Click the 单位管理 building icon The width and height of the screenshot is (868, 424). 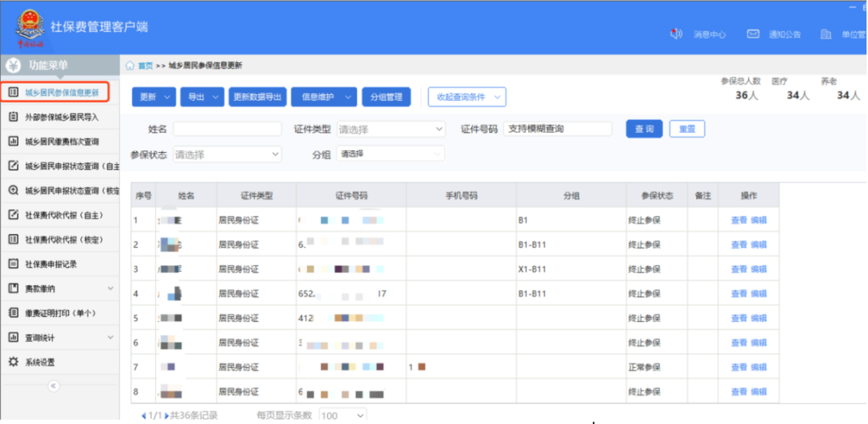pos(825,34)
